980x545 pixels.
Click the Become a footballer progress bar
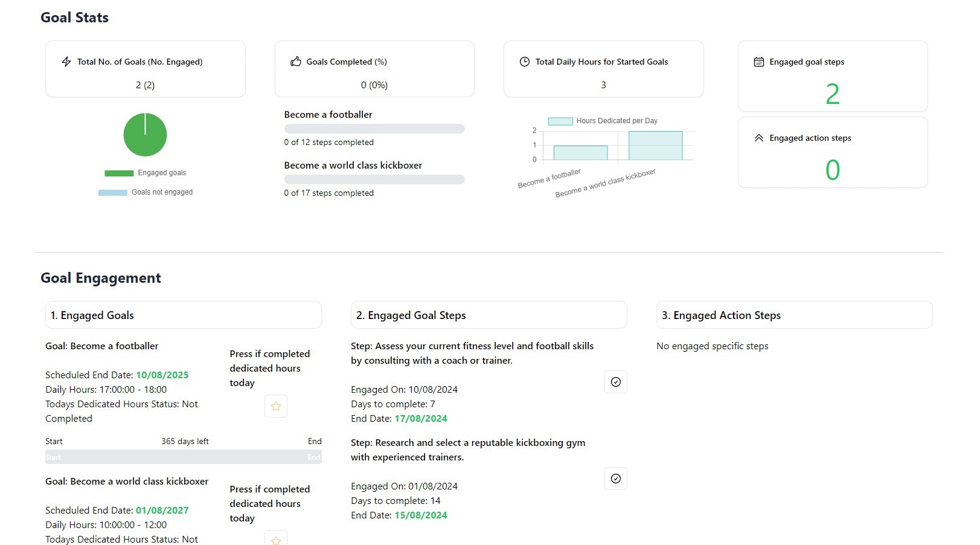coord(374,129)
